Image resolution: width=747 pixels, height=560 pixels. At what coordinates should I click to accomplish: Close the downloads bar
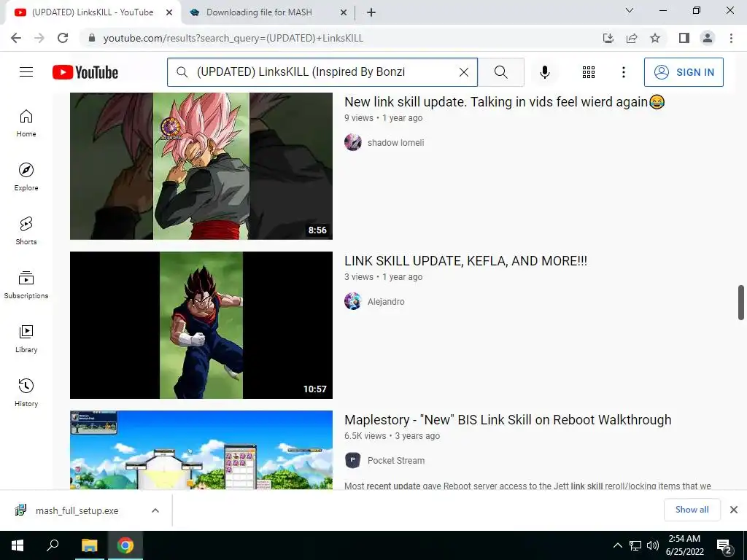point(734,510)
